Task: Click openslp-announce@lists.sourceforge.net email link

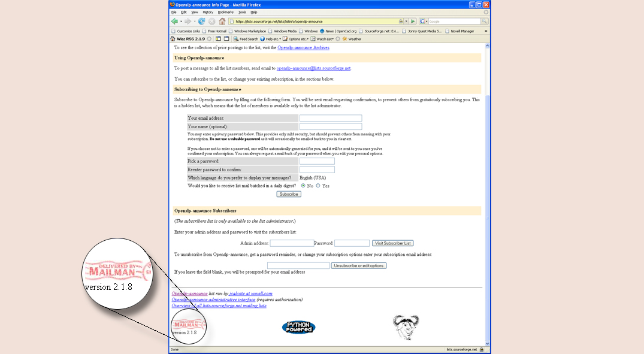Action: tap(313, 68)
